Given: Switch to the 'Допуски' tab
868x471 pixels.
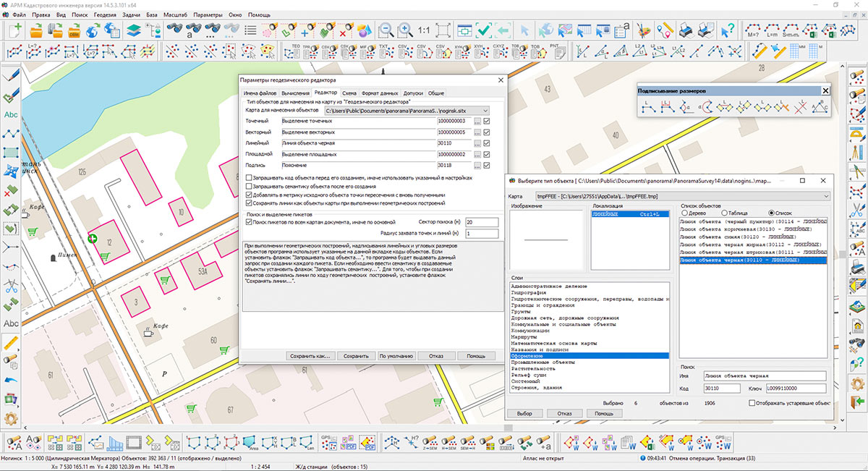Looking at the screenshot, I should pos(413,93).
